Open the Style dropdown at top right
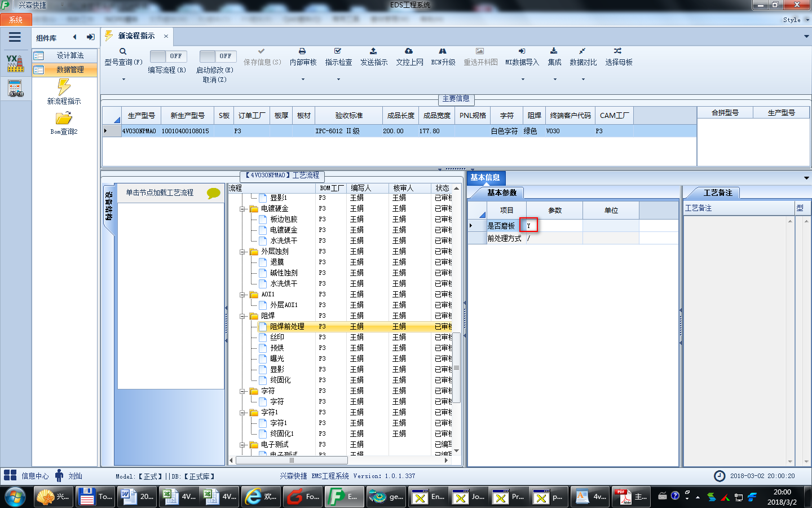812x508 pixels. [x=796, y=20]
